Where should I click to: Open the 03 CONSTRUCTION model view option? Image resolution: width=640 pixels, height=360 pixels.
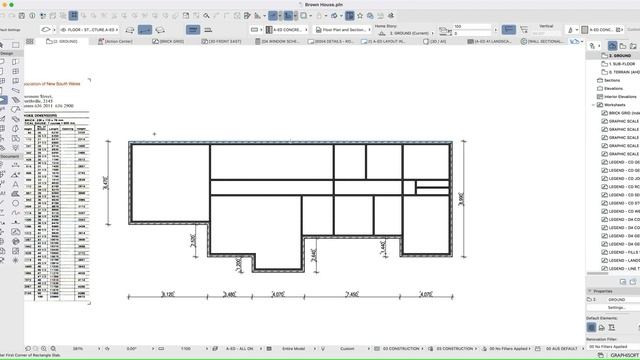click(x=402, y=349)
